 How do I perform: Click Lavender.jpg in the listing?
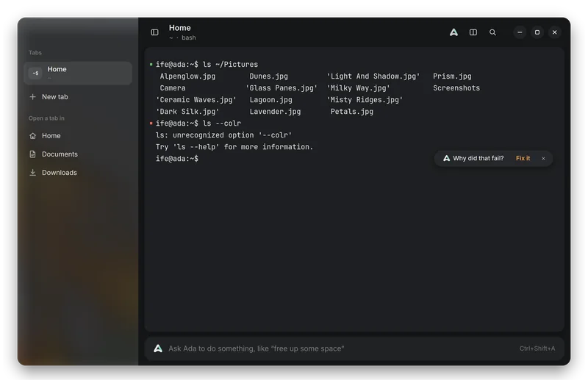click(x=275, y=112)
